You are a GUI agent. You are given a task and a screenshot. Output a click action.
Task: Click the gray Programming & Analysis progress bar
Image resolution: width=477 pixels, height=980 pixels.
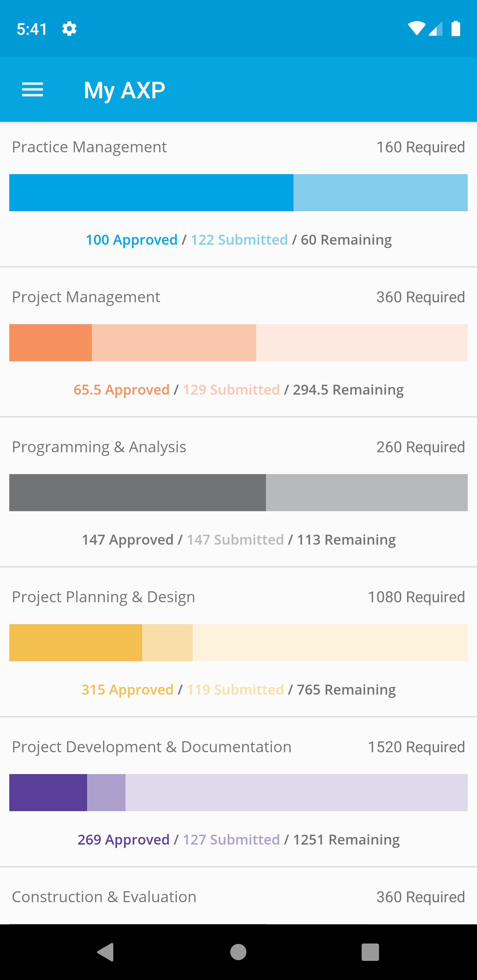pyautogui.click(x=238, y=492)
